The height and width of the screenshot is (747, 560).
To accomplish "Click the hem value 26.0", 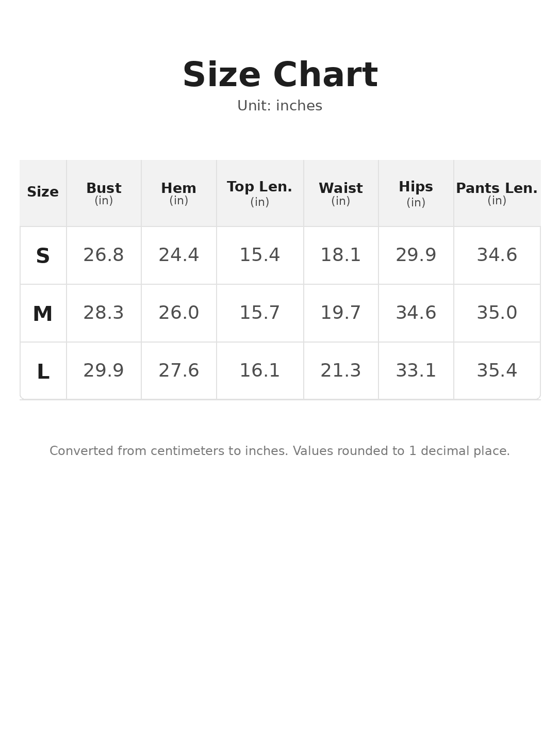I will (179, 313).
